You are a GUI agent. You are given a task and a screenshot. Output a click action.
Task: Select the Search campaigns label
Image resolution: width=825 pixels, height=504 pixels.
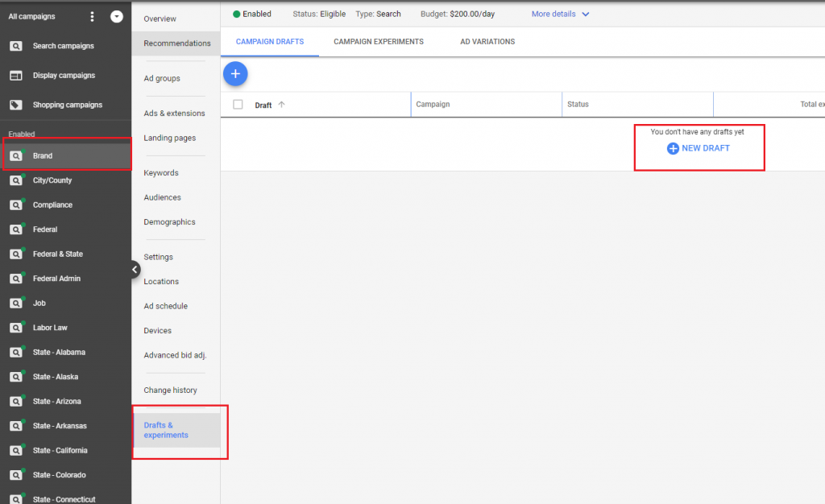point(63,46)
